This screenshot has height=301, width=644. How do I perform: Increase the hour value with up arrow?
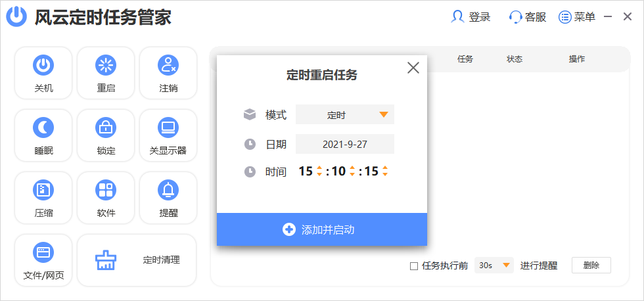point(319,168)
